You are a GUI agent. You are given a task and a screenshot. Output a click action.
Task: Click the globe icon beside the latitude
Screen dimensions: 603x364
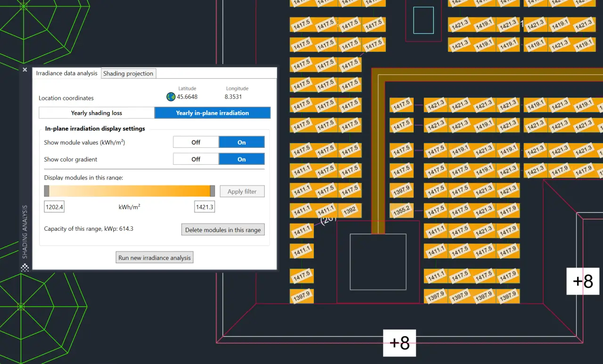pos(171,97)
